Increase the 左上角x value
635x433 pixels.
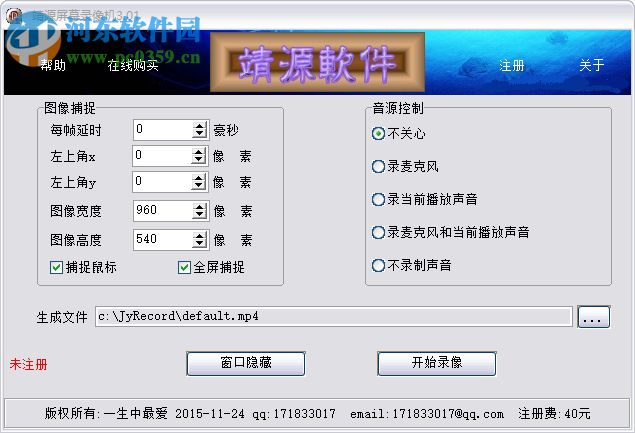click(198, 152)
